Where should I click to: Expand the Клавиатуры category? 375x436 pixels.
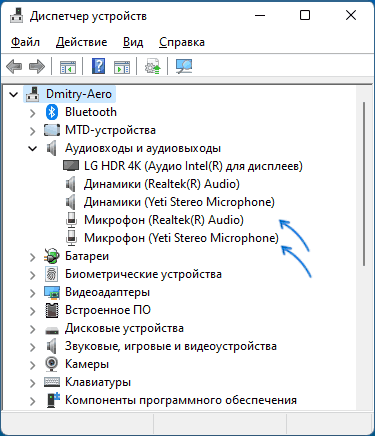32,383
